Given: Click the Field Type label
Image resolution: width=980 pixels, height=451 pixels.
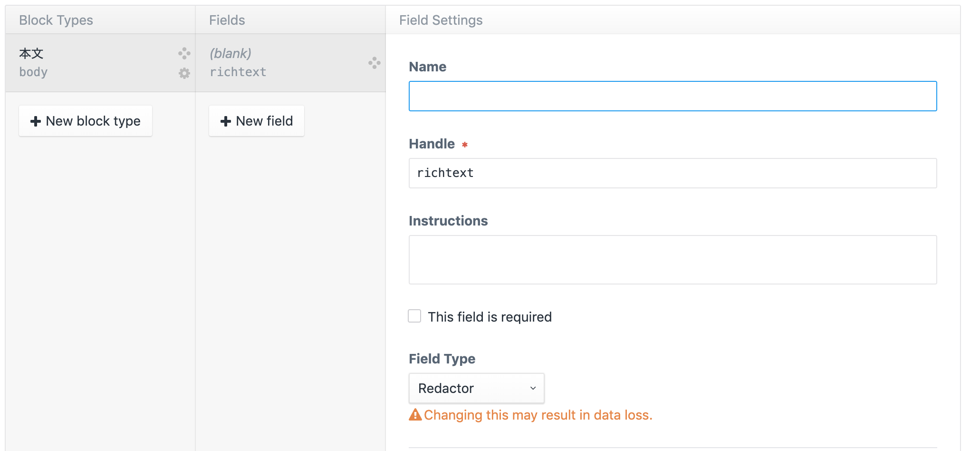Looking at the screenshot, I should coord(442,359).
